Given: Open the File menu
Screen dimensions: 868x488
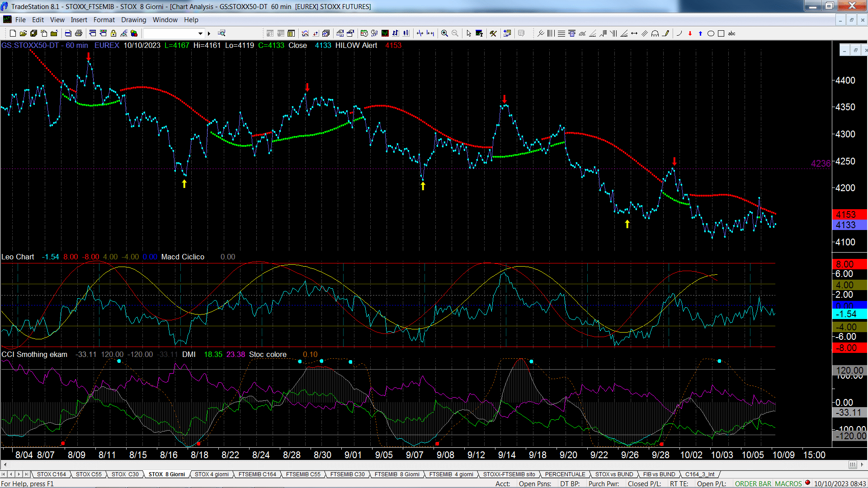Looking at the screenshot, I should (20, 20).
